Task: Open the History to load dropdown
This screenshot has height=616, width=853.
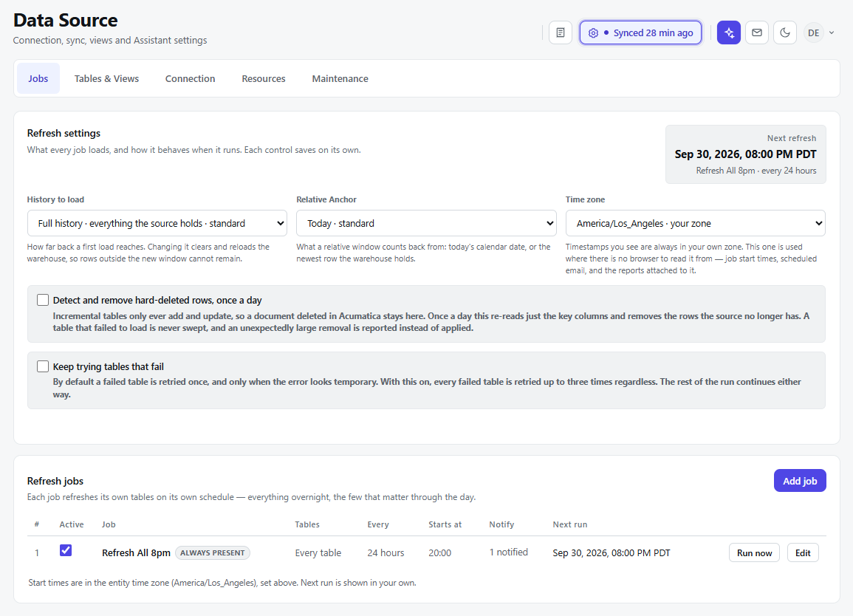Action: tap(157, 223)
